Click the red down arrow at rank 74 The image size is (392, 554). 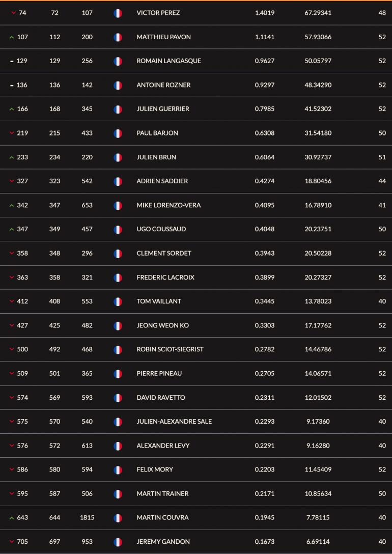(14, 13)
